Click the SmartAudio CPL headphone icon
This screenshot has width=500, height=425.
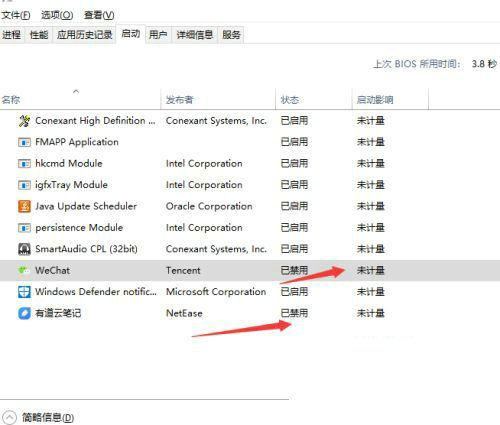click(24, 249)
